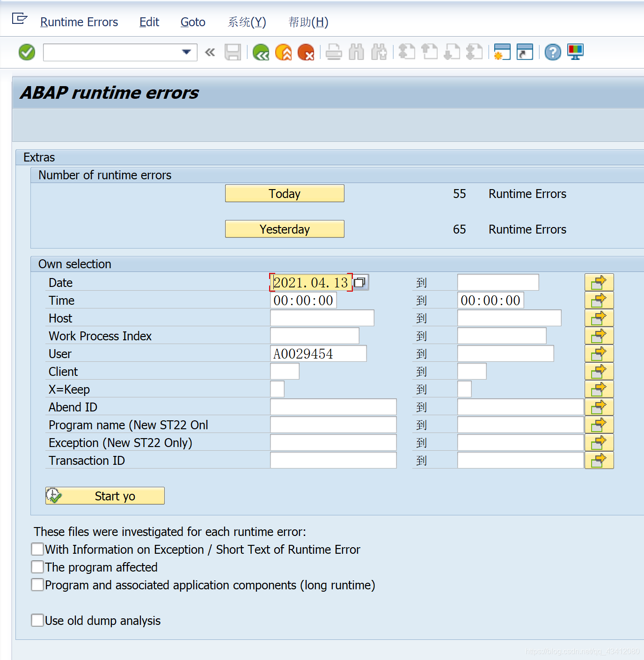Screen dimensions: 644x660
Task: Click the Transaction ID from field
Action: [x=333, y=460]
